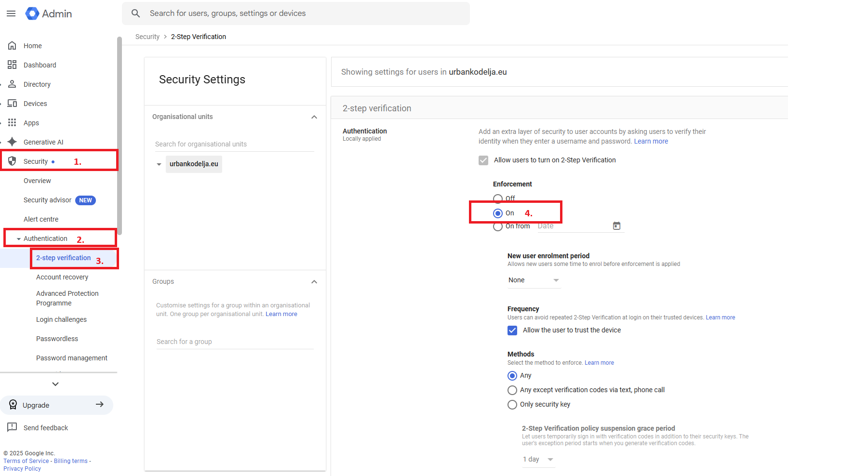Toggle Allow the user to trust the device
868x476 pixels.
coord(512,331)
